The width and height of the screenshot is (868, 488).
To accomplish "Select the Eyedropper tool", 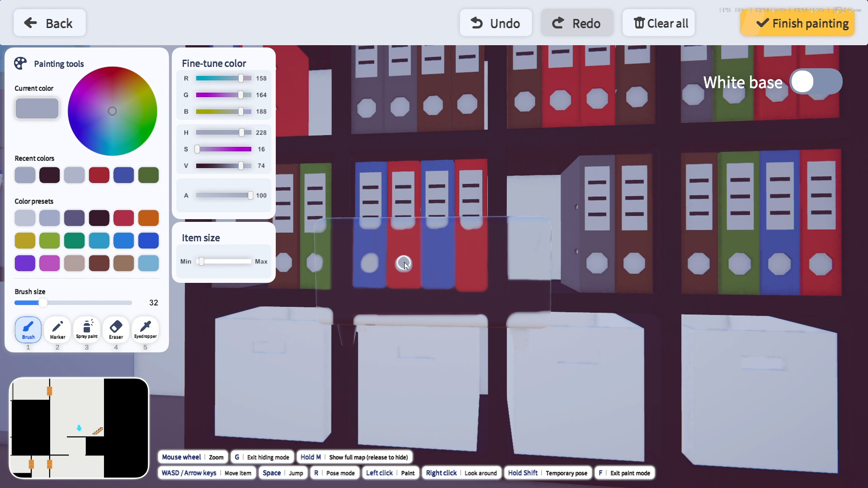I will (145, 329).
